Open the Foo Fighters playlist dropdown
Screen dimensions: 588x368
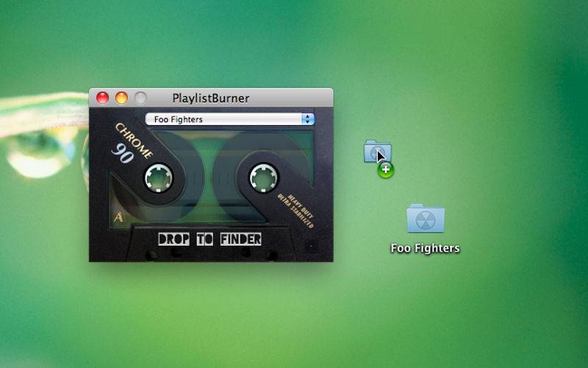coord(229,119)
